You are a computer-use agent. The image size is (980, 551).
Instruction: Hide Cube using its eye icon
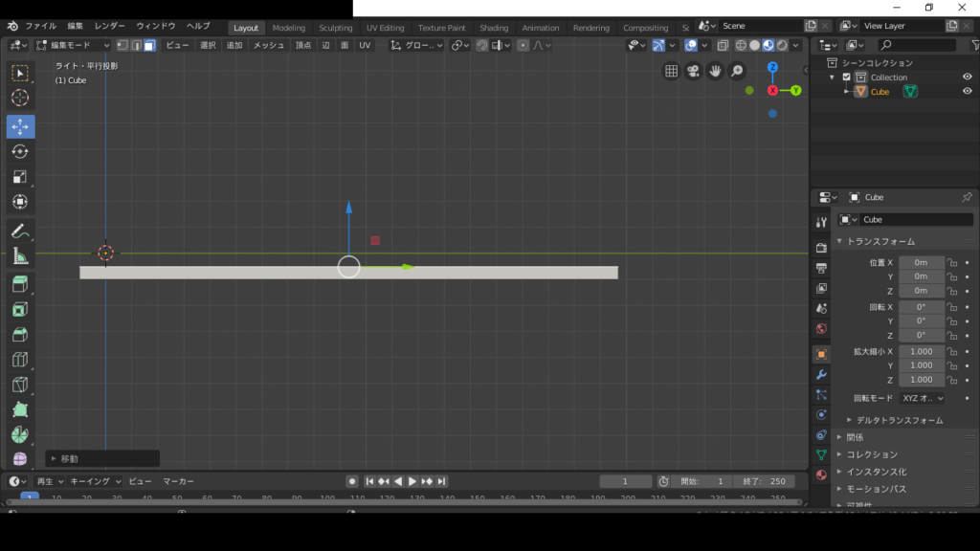[967, 92]
